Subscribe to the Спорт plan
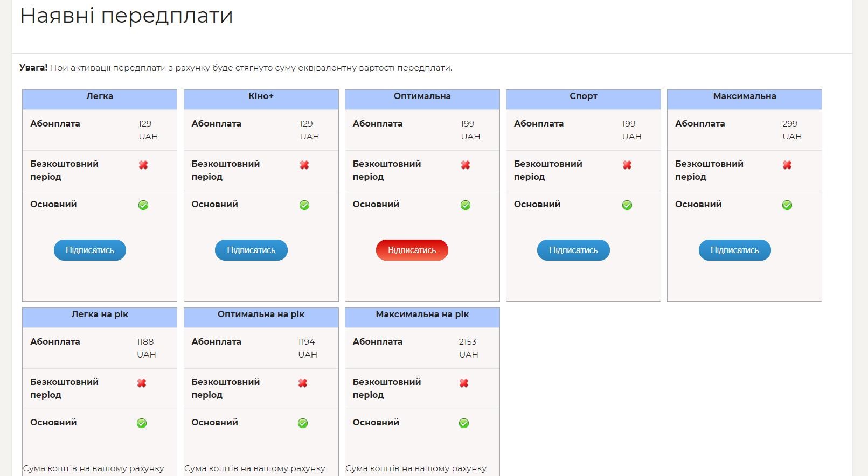Viewport: 868px width, 476px height. [x=573, y=250]
